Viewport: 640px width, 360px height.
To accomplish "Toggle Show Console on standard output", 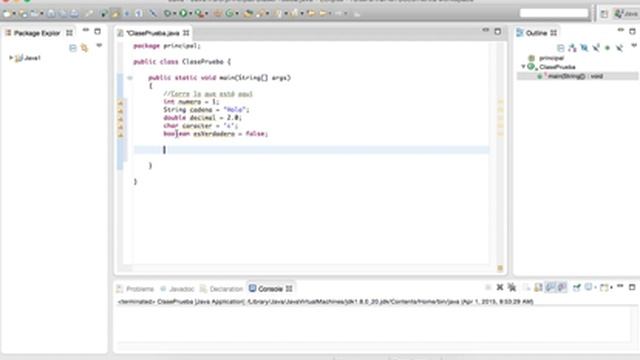I will point(550,288).
